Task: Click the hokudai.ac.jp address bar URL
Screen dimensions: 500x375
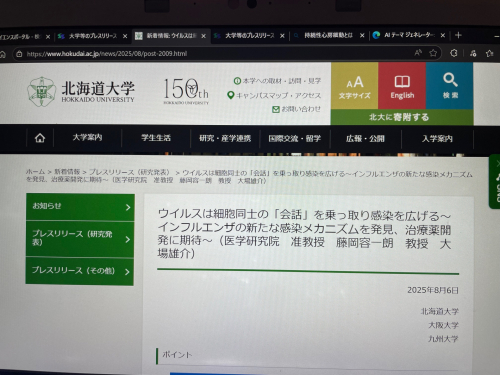Action: 107,54
